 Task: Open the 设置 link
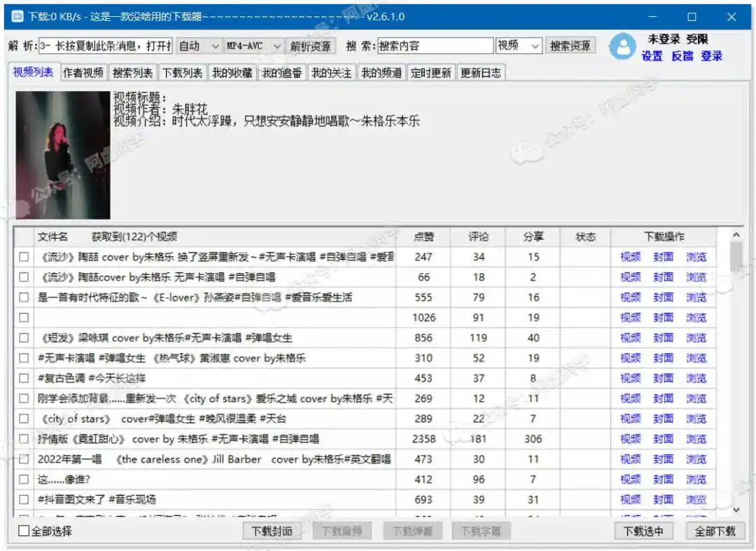(652, 56)
